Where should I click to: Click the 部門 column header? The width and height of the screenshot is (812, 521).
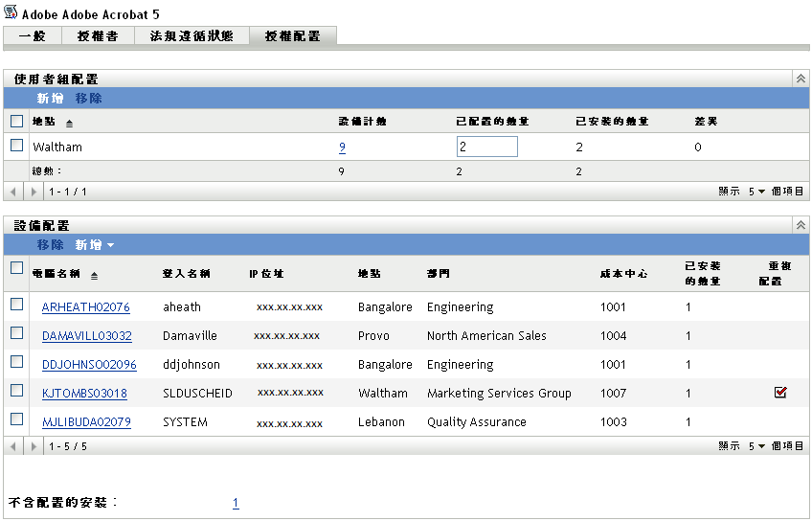coord(439,274)
